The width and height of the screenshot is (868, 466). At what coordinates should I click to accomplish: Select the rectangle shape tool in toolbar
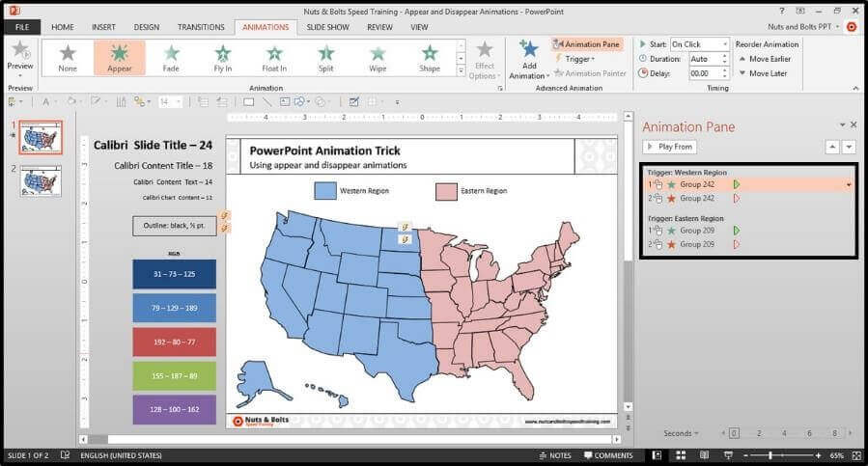248,102
